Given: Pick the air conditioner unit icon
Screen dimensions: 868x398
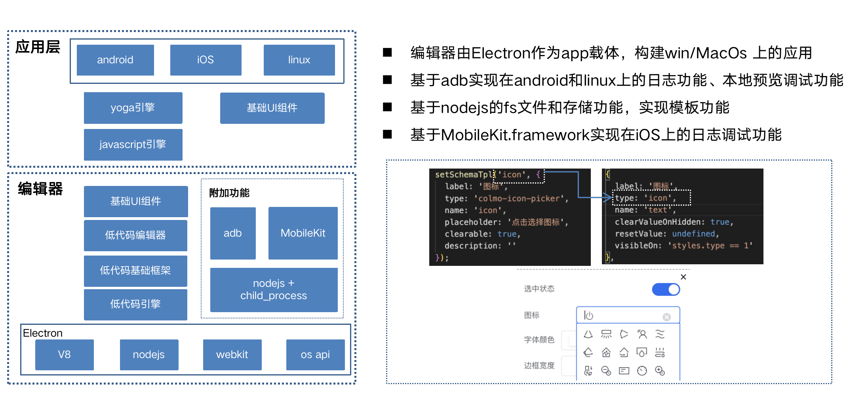Looking at the screenshot, I should tap(606, 334).
